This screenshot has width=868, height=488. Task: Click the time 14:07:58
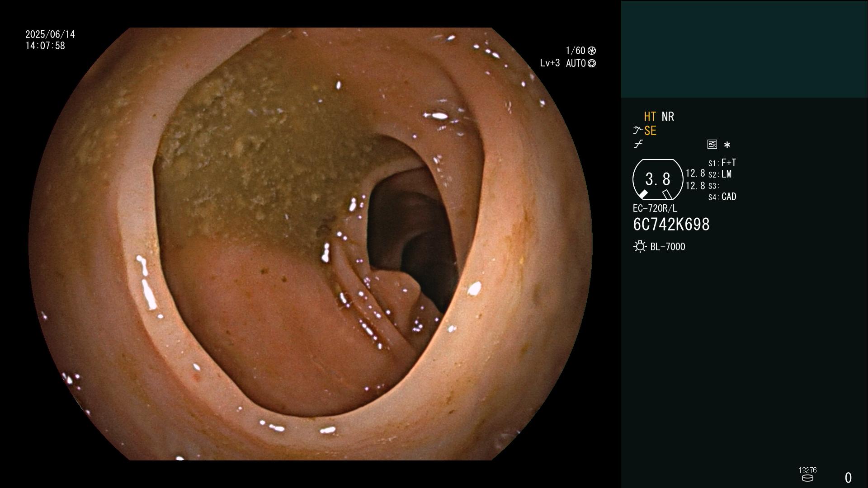click(x=45, y=46)
